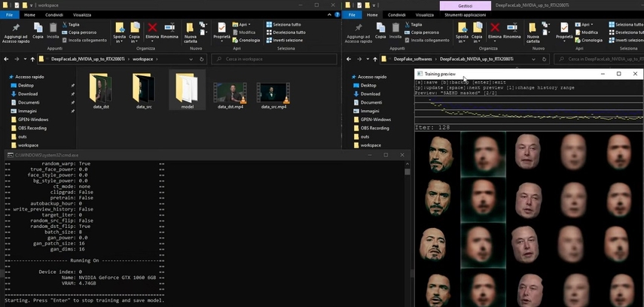Click DeepFaceLab_NVIDIA_up_to_RTX2080Ti breadcrumb in workspace window
This screenshot has height=307, width=644.
pyautogui.click(x=89, y=59)
